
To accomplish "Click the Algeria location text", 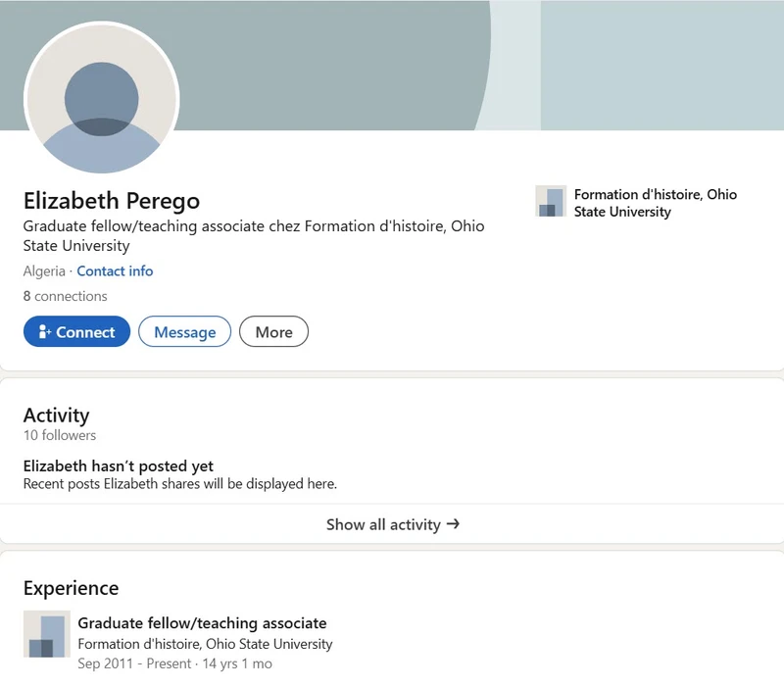I will [x=44, y=271].
